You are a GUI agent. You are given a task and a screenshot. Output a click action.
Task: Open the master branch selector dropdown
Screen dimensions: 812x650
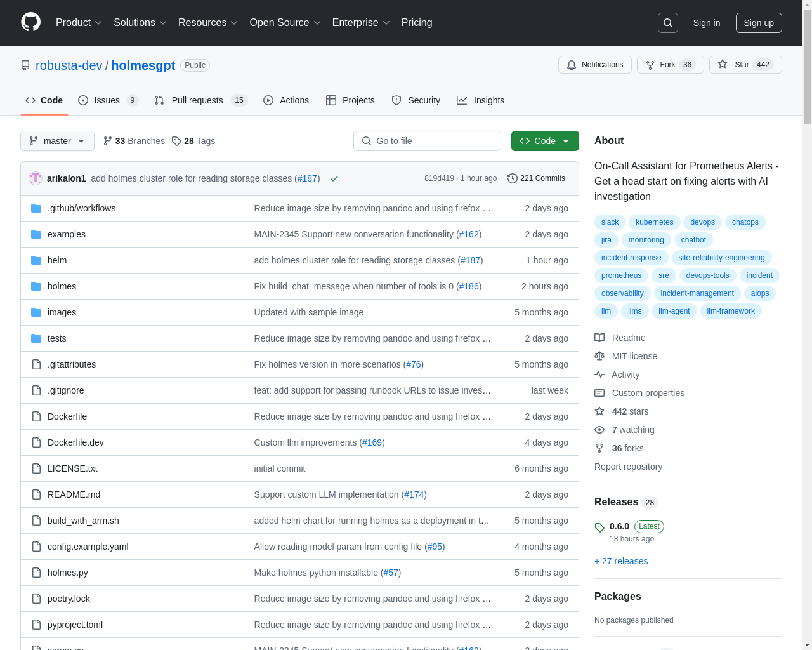click(57, 141)
